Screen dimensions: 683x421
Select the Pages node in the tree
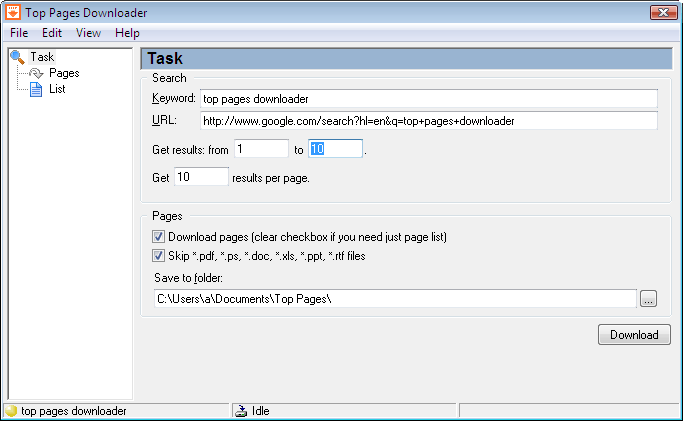tap(64, 73)
